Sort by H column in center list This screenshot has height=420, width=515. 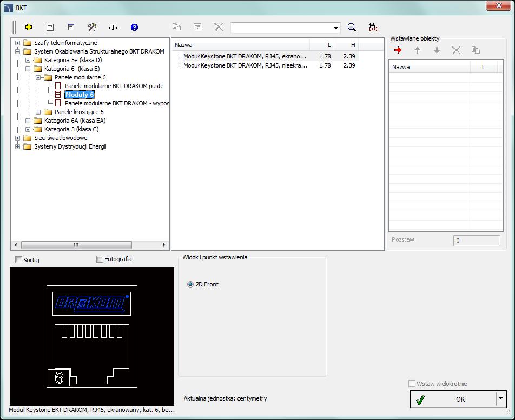(x=346, y=45)
